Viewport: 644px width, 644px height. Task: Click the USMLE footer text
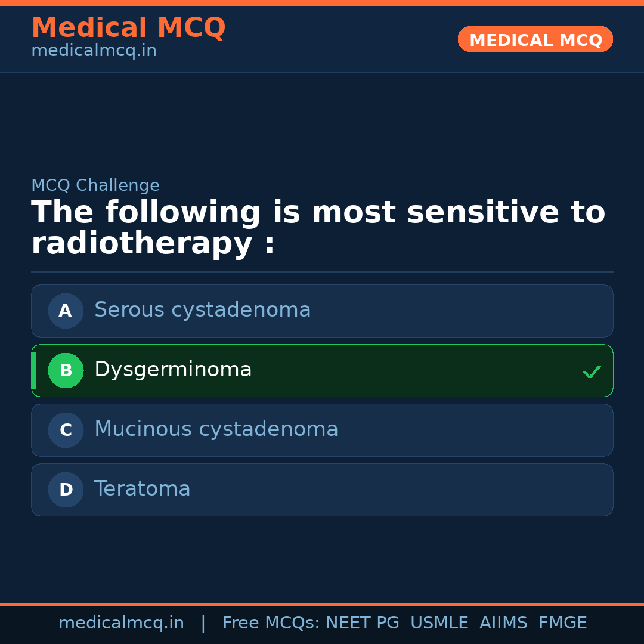[439, 623]
